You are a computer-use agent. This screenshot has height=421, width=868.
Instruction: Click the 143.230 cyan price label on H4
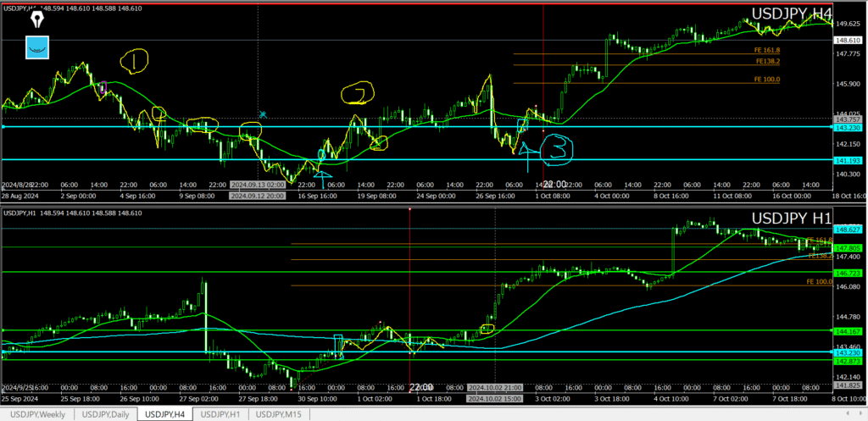pyautogui.click(x=848, y=128)
